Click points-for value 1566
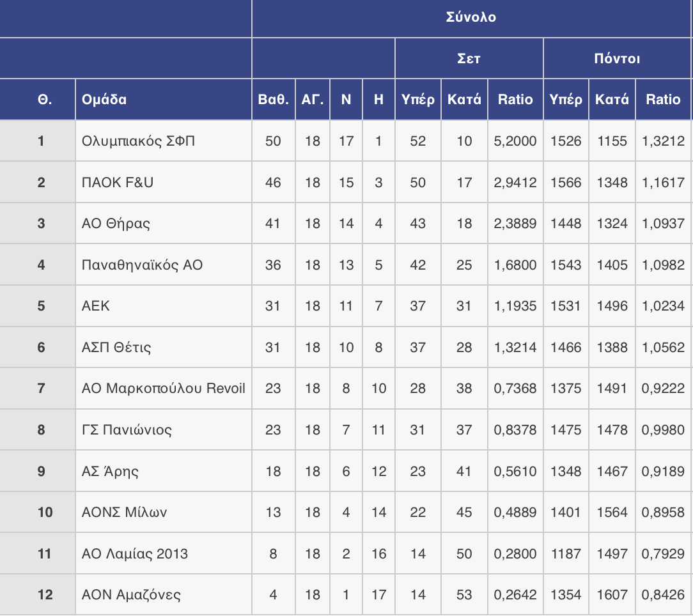The image size is (693, 616). point(566,182)
